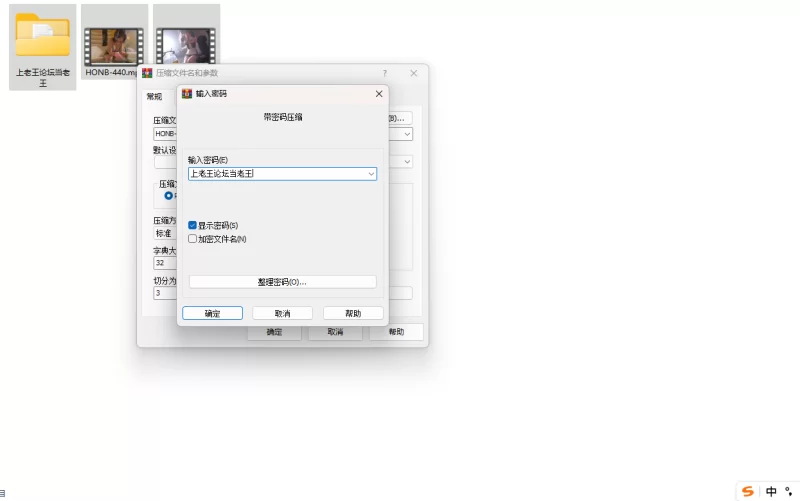Screen dimensions: 800x501
Task: Open the Sogou input method S icon
Action: point(747,491)
